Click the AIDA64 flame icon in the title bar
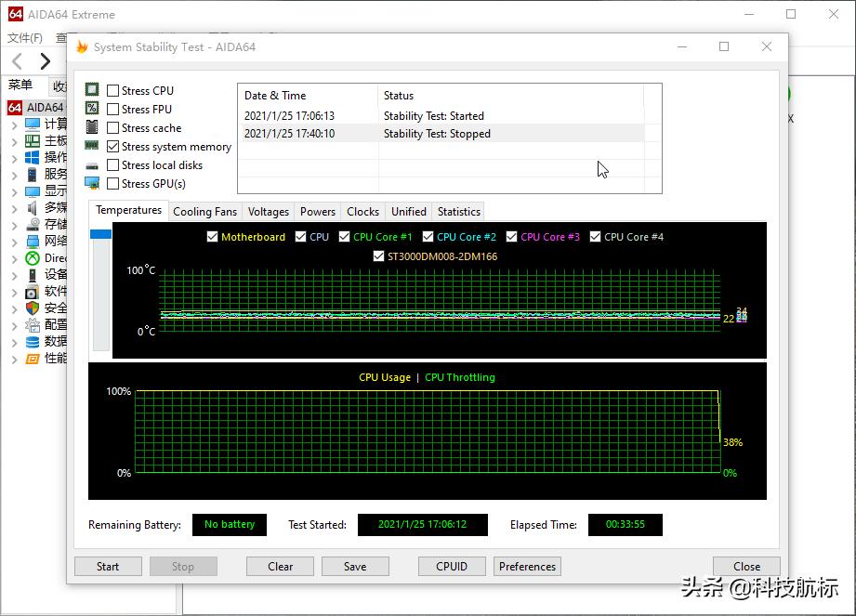Image resolution: width=856 pixels, height=616 pixels. click(82, 46)
